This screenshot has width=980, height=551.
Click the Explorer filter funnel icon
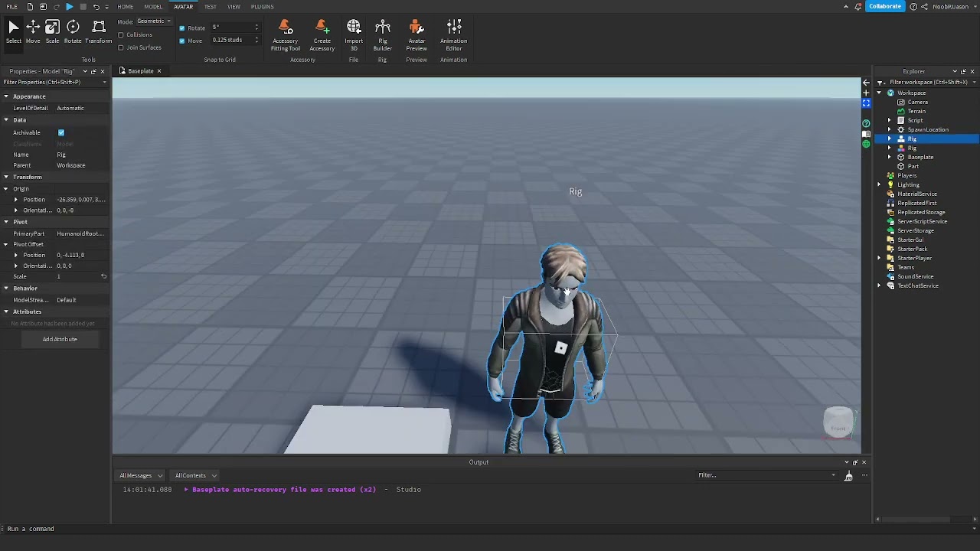coord(881,82)
